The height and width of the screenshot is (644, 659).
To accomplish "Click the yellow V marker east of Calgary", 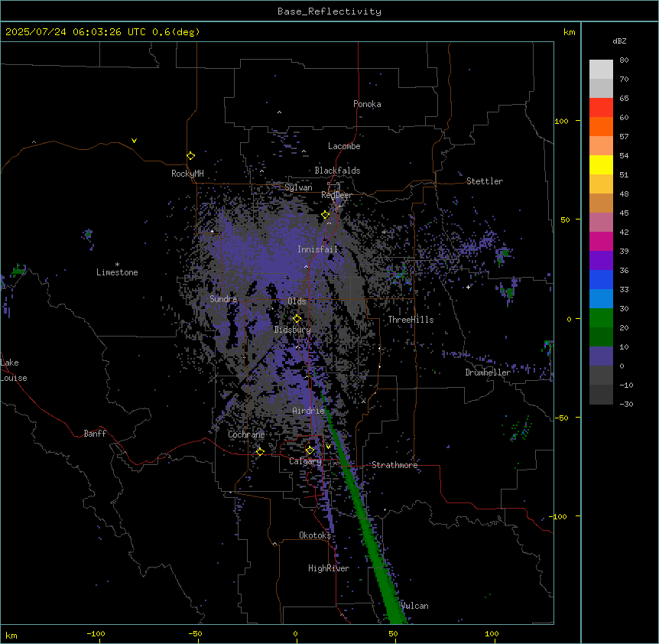I will [x=328, y=447].
